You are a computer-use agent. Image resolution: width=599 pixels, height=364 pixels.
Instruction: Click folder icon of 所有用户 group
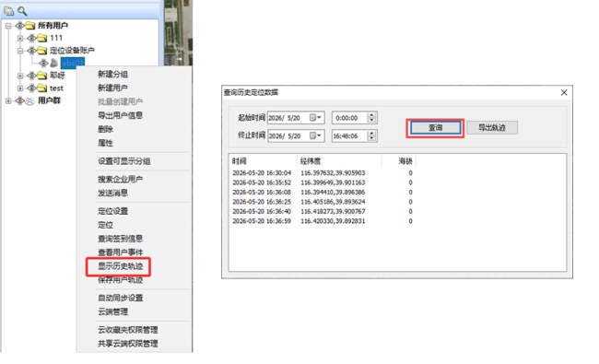[x=30, y=26]
